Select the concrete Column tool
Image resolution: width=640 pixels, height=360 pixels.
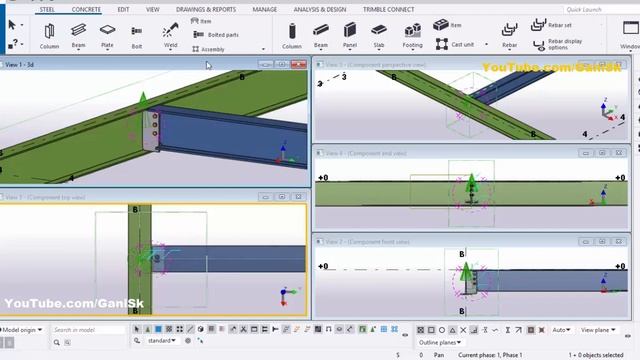(x=292, y=36)
